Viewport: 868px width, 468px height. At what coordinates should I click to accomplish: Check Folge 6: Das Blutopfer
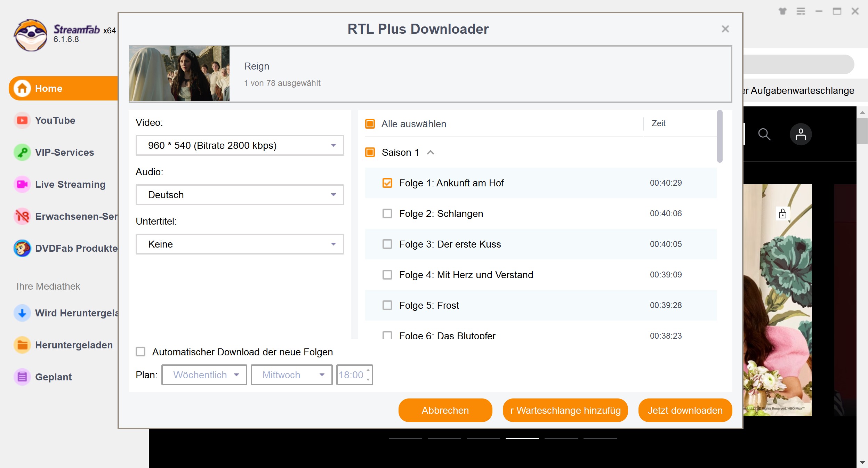click(387, 335)
